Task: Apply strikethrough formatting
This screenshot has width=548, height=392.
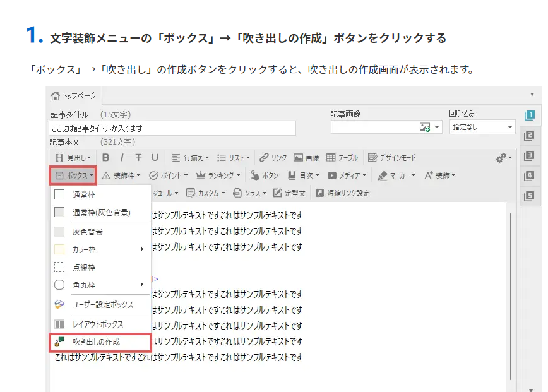Action: 138,158
